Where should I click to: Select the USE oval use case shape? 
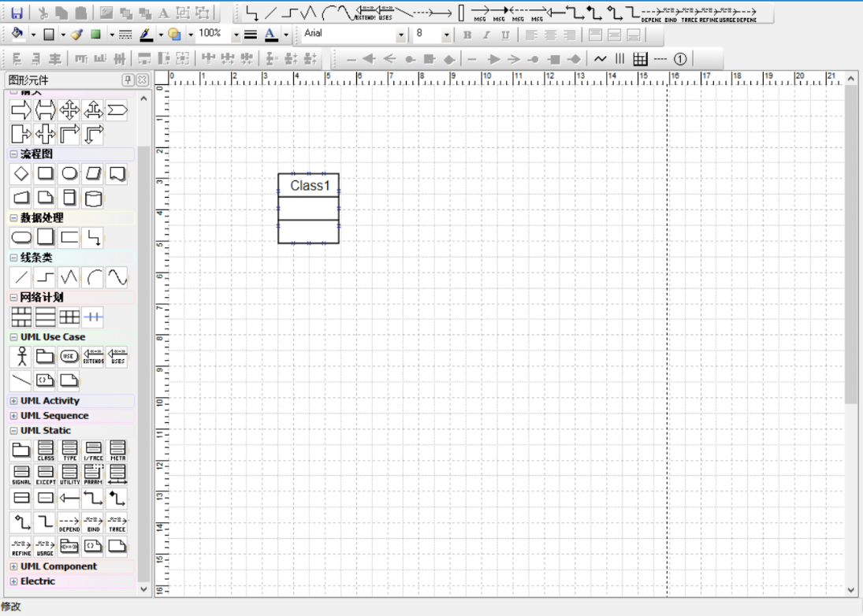pos(69,357)
